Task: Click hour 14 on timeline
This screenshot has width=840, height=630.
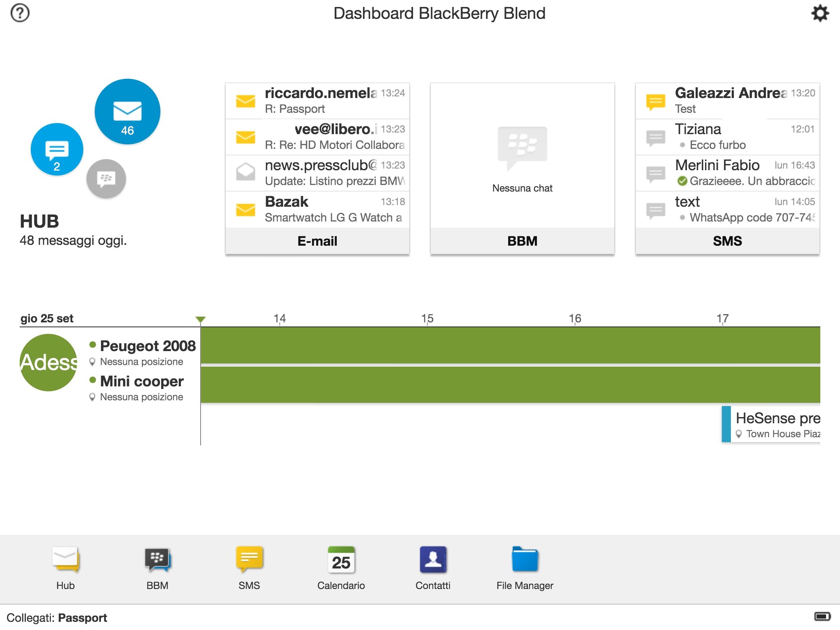Action: [x=280, y=318]
